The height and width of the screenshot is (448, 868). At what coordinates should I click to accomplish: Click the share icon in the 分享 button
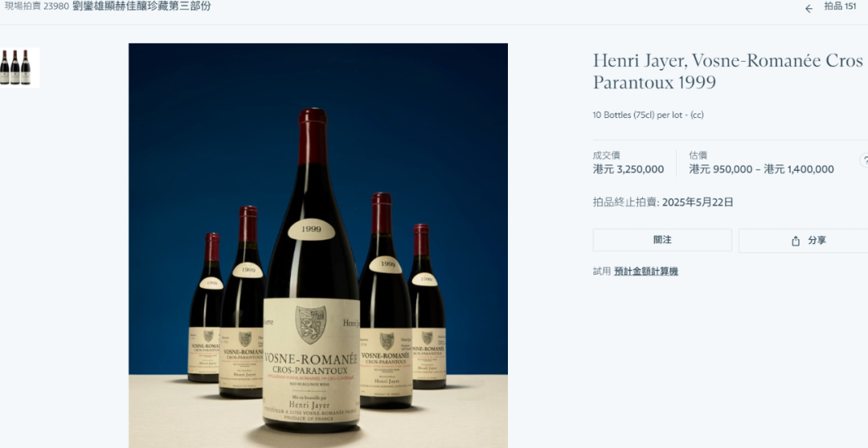(x=796, y=241)
